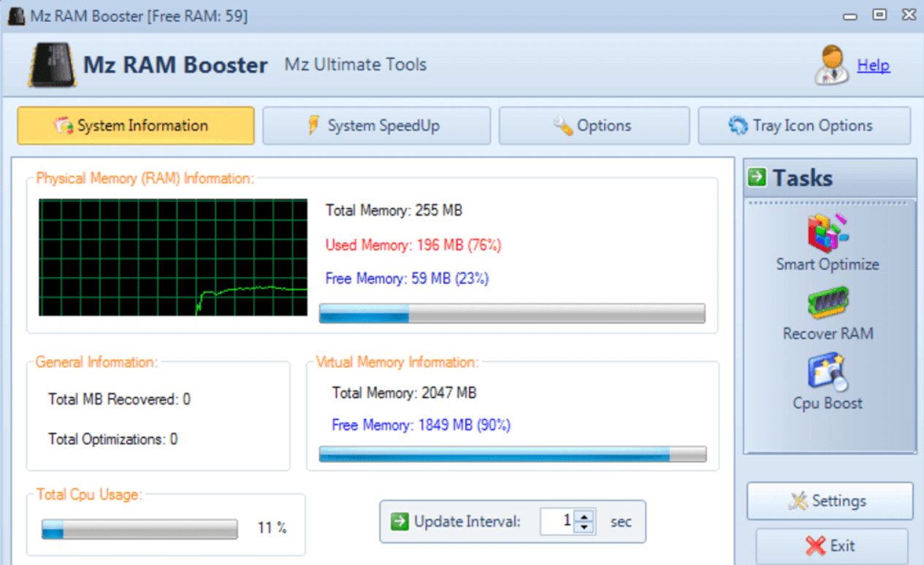Open the System SpeedUp tab

point(376,126)
